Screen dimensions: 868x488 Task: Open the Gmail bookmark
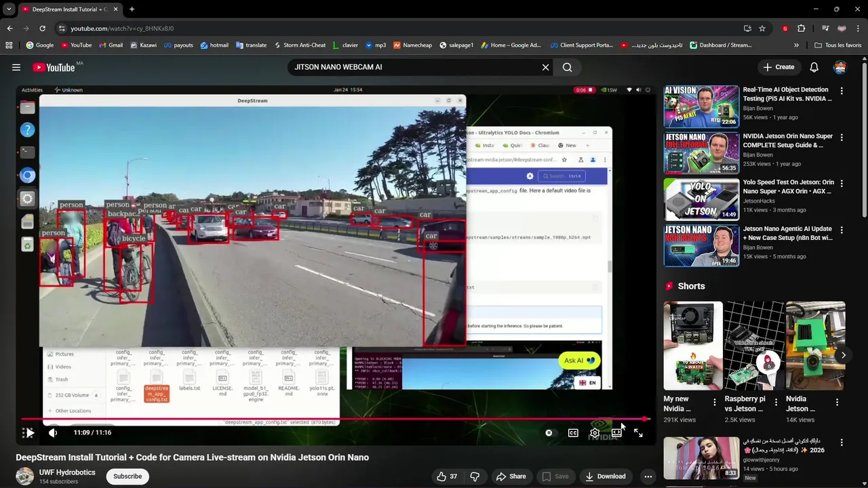tap(111, 45)
